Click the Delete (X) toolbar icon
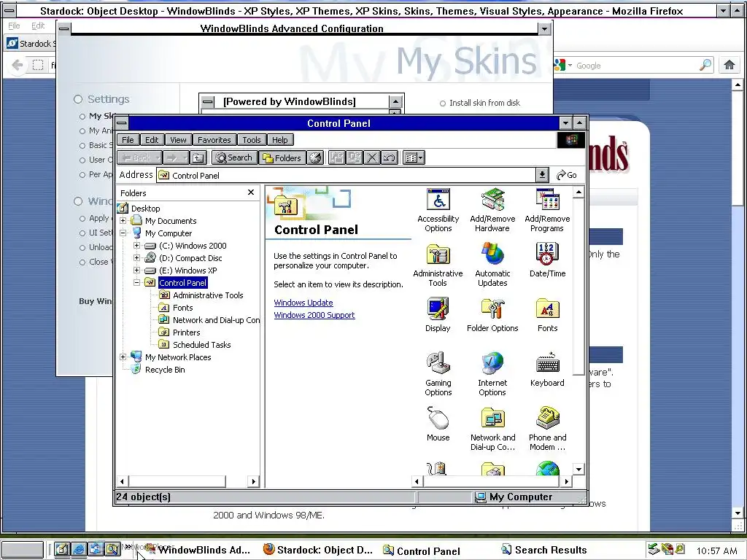 coord(372,157)
